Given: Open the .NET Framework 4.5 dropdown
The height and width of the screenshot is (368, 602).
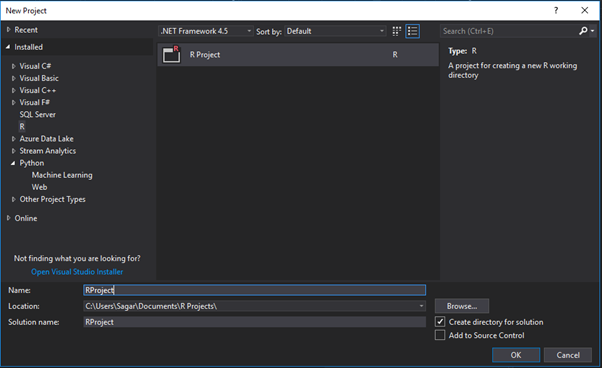Looking at the screenshot, I should (x=206, y=31).
